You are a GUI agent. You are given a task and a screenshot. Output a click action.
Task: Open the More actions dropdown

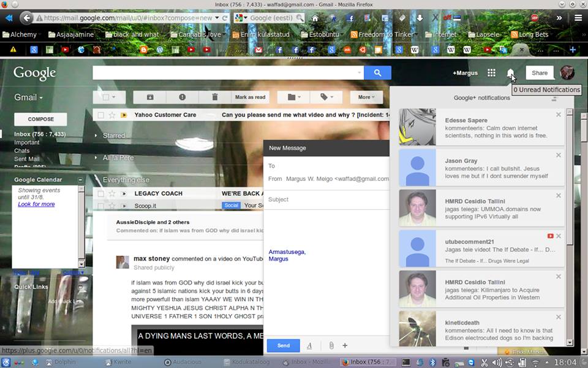(x=366, y=97)
